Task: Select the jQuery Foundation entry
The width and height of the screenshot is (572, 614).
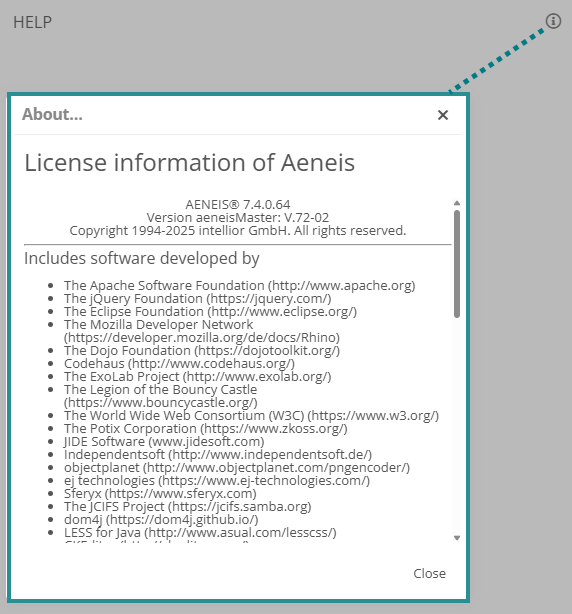Action: (198, 298)
